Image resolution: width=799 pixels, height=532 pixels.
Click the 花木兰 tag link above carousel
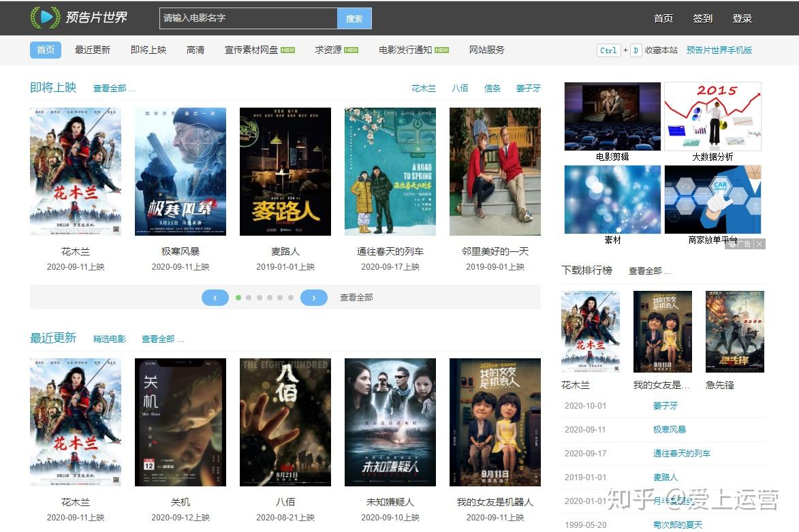(x=424, y=88)
